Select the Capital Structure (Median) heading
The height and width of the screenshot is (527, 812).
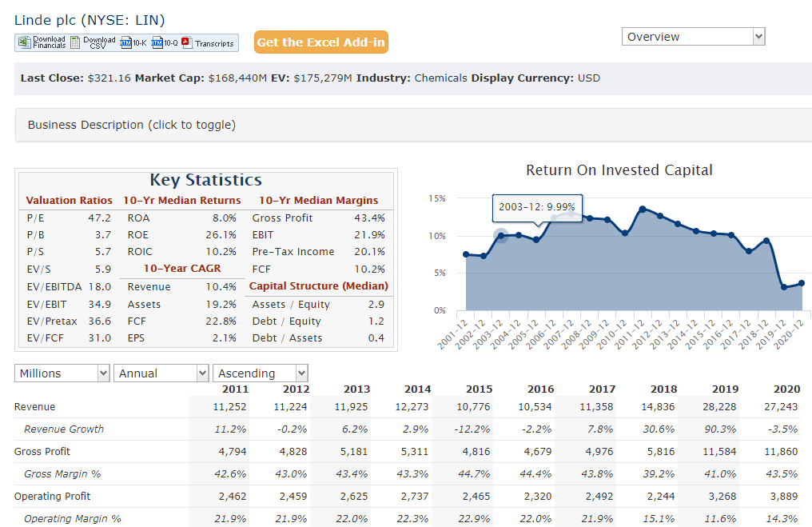pos(318,286)
